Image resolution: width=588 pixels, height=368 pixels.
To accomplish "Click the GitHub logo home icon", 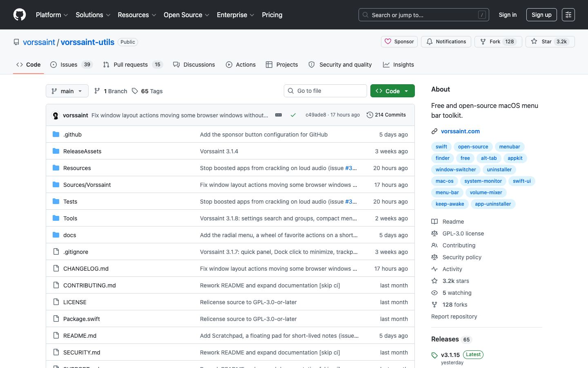I will tap(20, 15).
